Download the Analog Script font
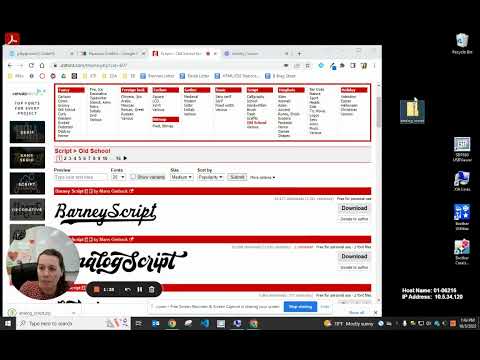The height and width of the screenshot is (360, 480). click(354, 256)
